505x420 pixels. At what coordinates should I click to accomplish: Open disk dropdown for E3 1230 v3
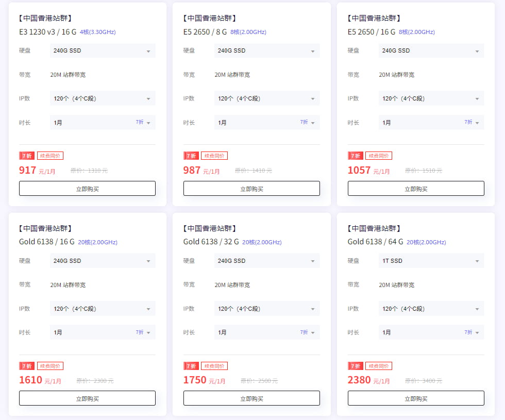pyautogui.click(x=103, y=51)
